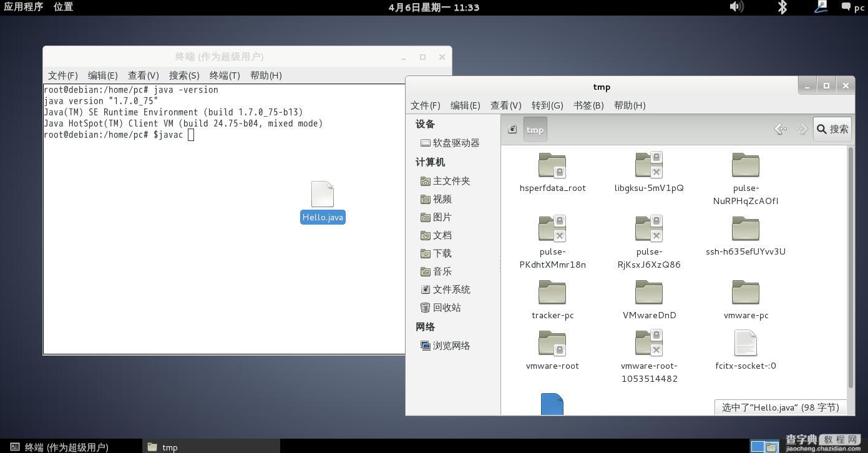Open tmp window 文件(F) menu
The width and height of the screenshot is (868, 453).
pyautogui.click(x=426, y=105)
